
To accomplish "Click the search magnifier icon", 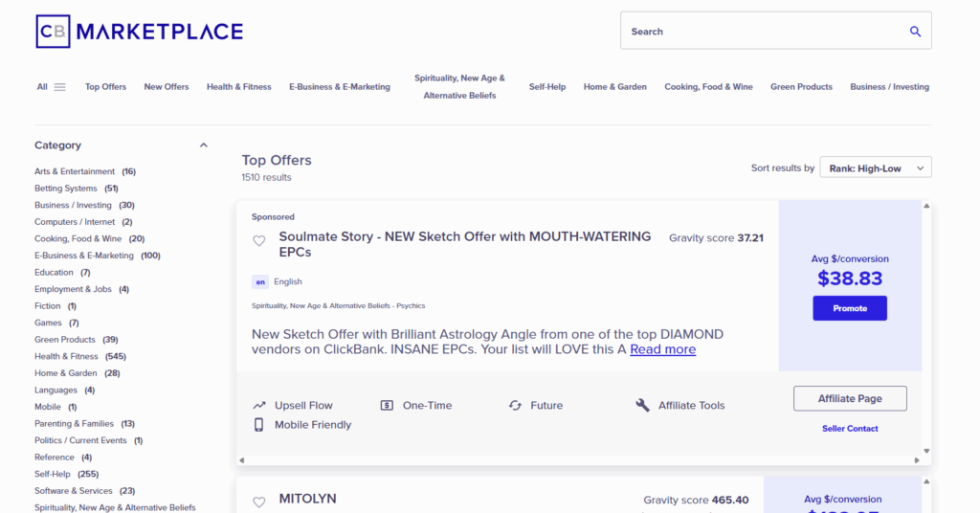I will pos(915,32).
